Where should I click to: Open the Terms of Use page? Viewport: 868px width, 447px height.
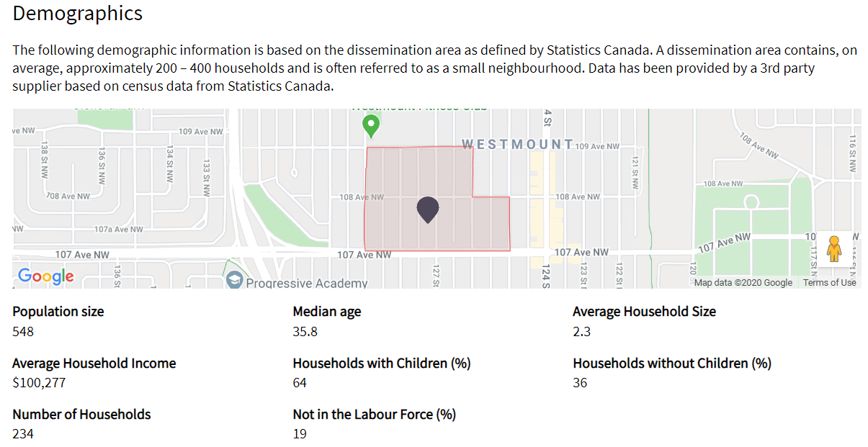tap(830, 283)
